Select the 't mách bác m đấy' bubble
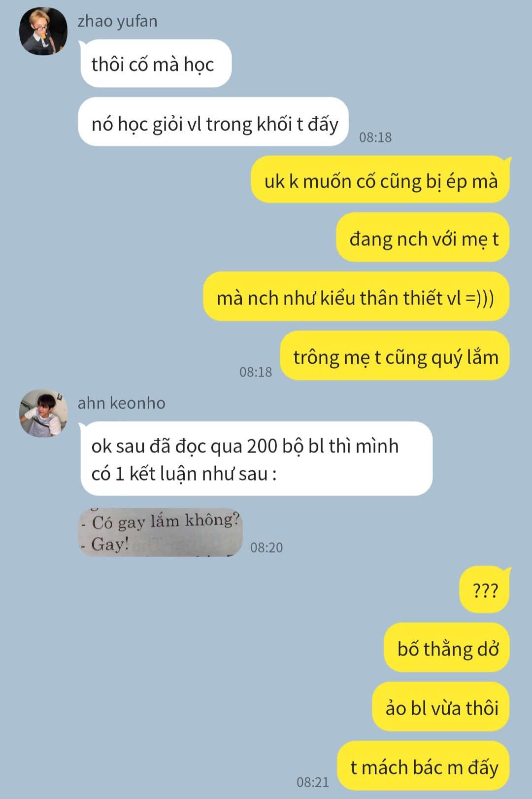Screen dimensions: 532x799 [x=424, y=766]
